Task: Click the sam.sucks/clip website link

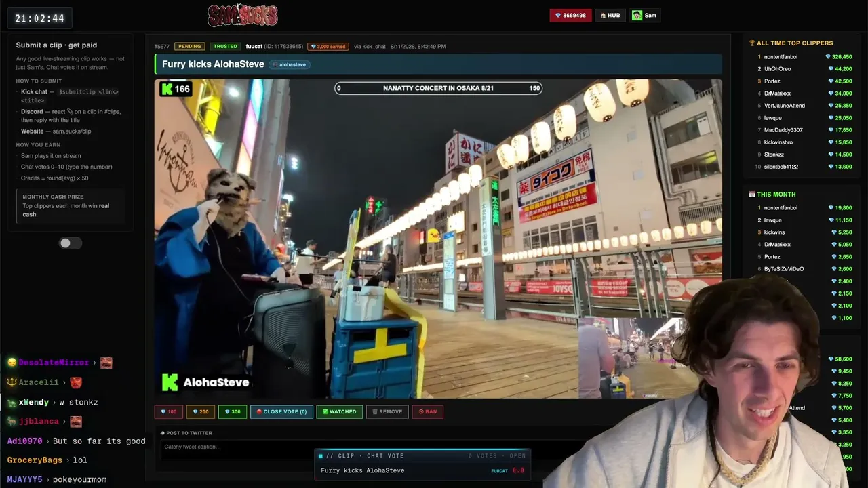Action: click(72, 131)
